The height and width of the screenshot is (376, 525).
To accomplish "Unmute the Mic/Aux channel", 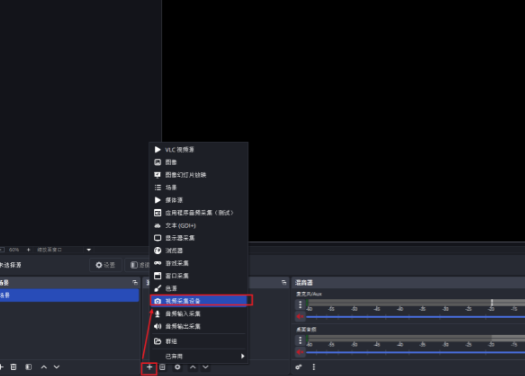I will pyautogui.click(x=300, y=316).
